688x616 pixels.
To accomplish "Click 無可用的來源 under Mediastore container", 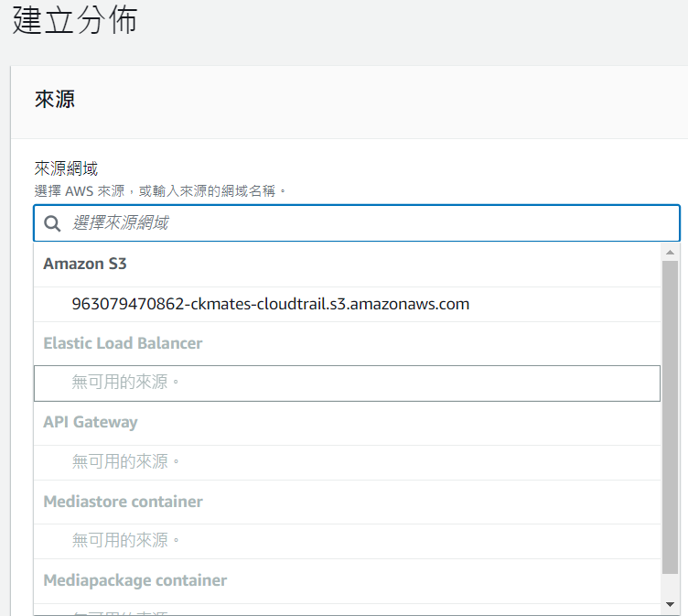I will (347, 541).
